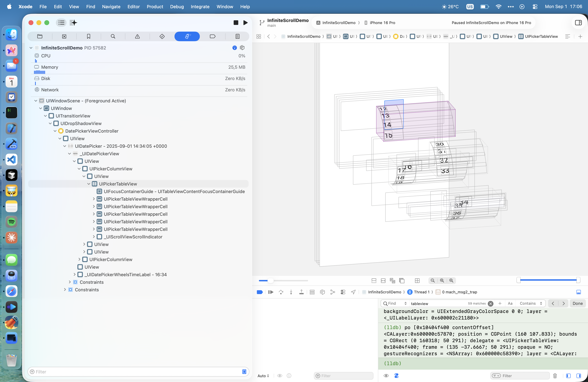Open the Navigate menu
The image size is (588, 382).
pyautogui.click(x=111, y=7)
